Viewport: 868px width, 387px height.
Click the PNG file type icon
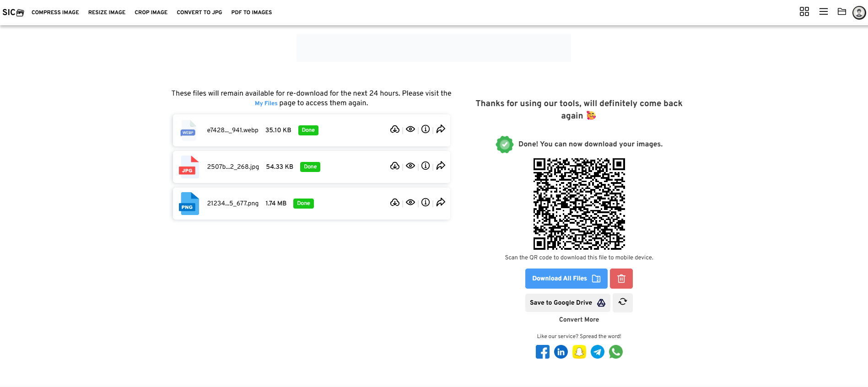click(189, 204)
